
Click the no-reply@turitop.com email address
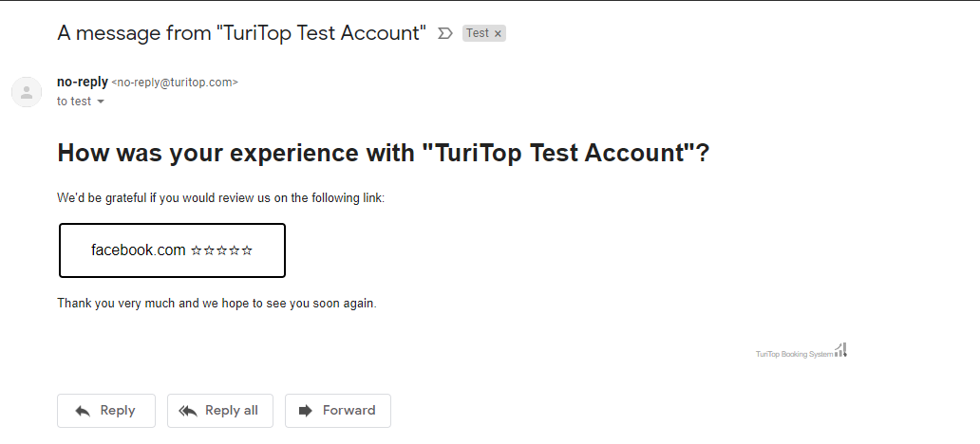[x=175, y=83]
